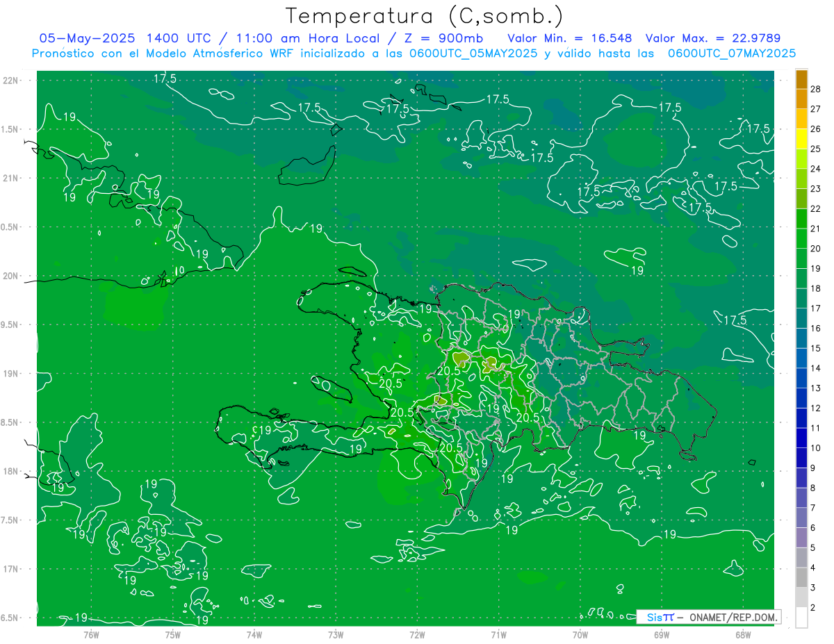
Task: Click the "Valor Min. = 16.548" text
Action: pos(569,38)
